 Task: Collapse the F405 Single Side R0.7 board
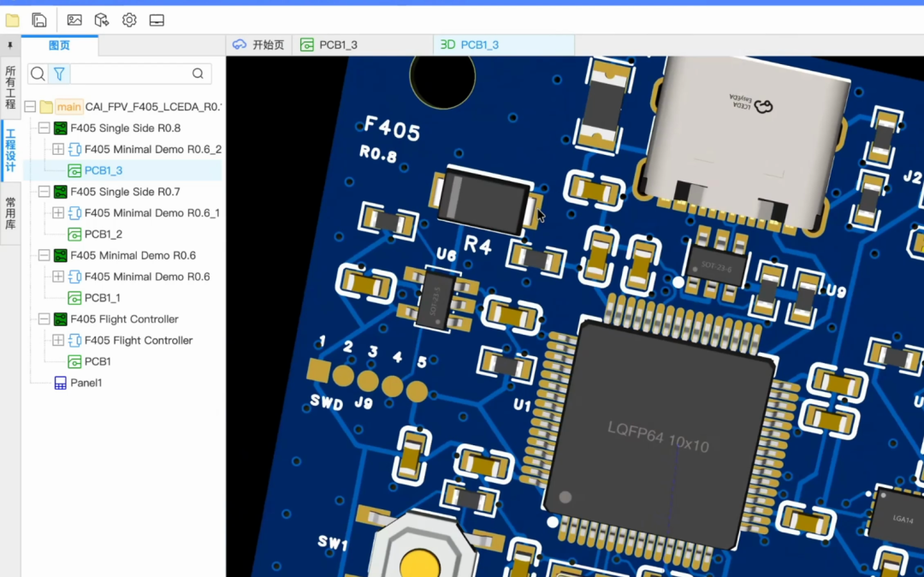tap(44, 192)
